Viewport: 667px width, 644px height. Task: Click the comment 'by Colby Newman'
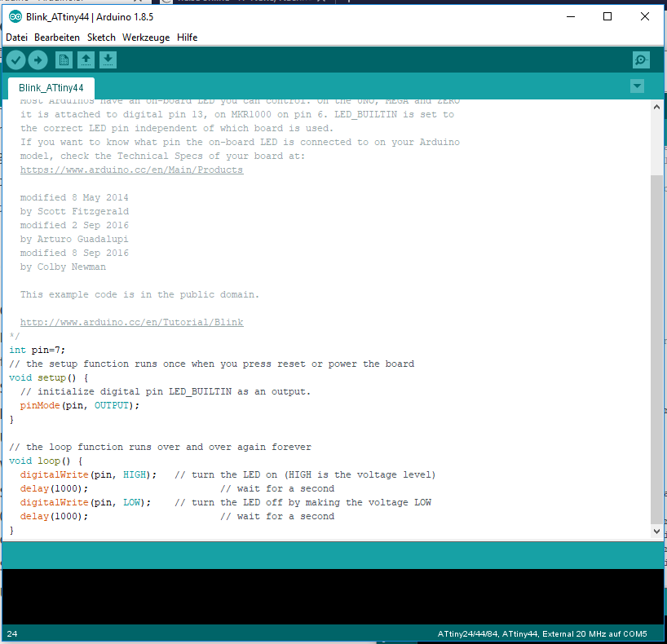(x=63, y=267)
